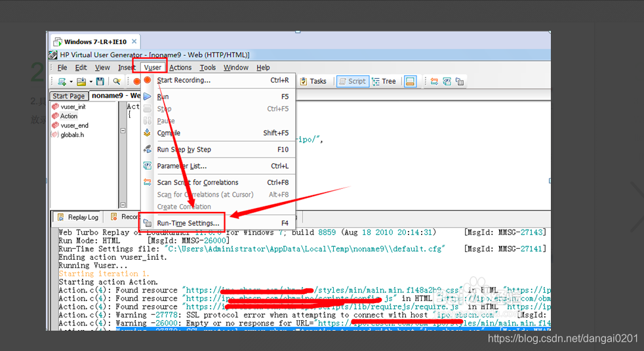Close the Windows 7-LR+IE10 tab

coord(134,41)
